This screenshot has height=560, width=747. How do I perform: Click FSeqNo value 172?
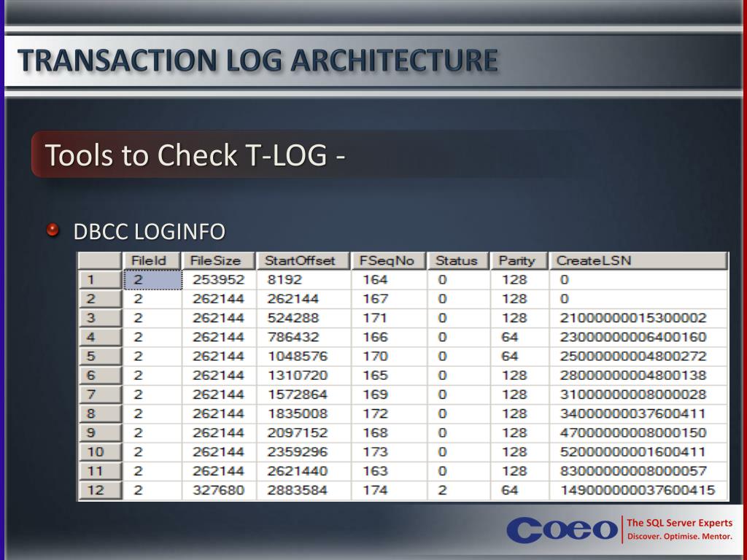click(375, 413)
